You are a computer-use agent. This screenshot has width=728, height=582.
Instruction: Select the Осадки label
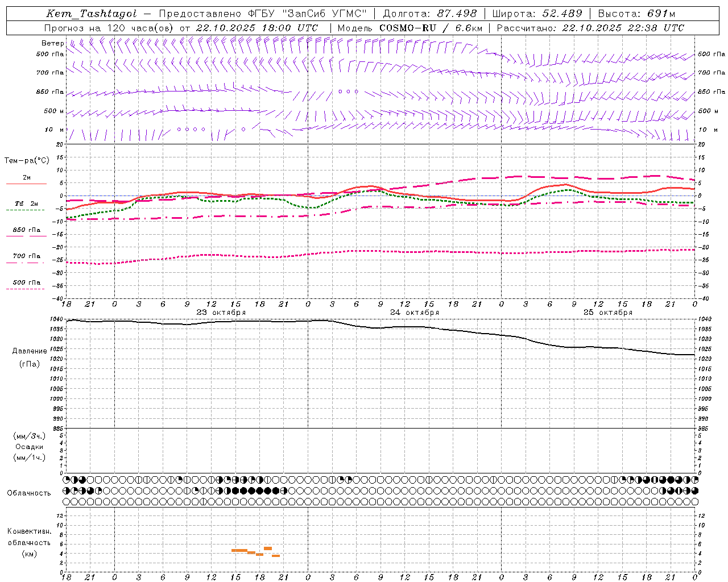[x=30, y=447]
